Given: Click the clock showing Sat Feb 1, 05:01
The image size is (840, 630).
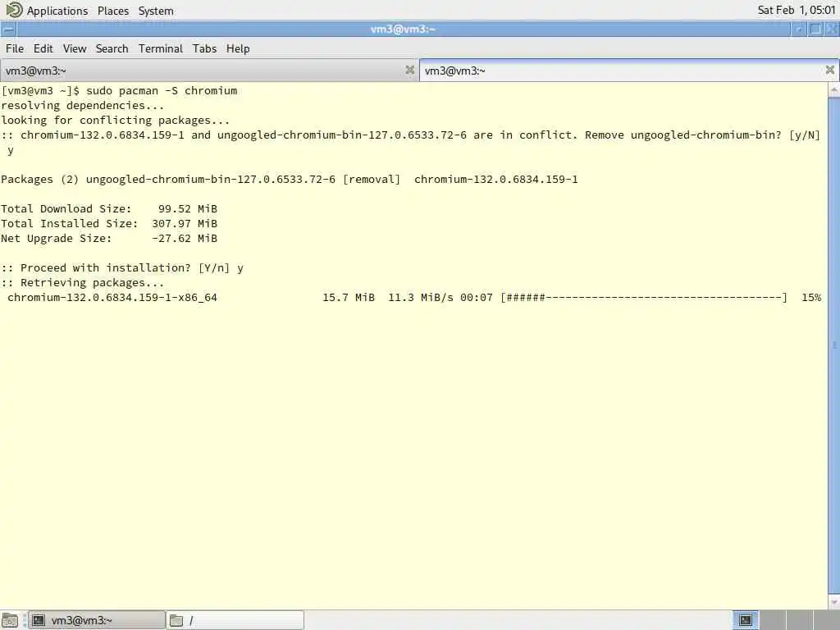Looking at the screenshot, I should click(x=797, y=10).
